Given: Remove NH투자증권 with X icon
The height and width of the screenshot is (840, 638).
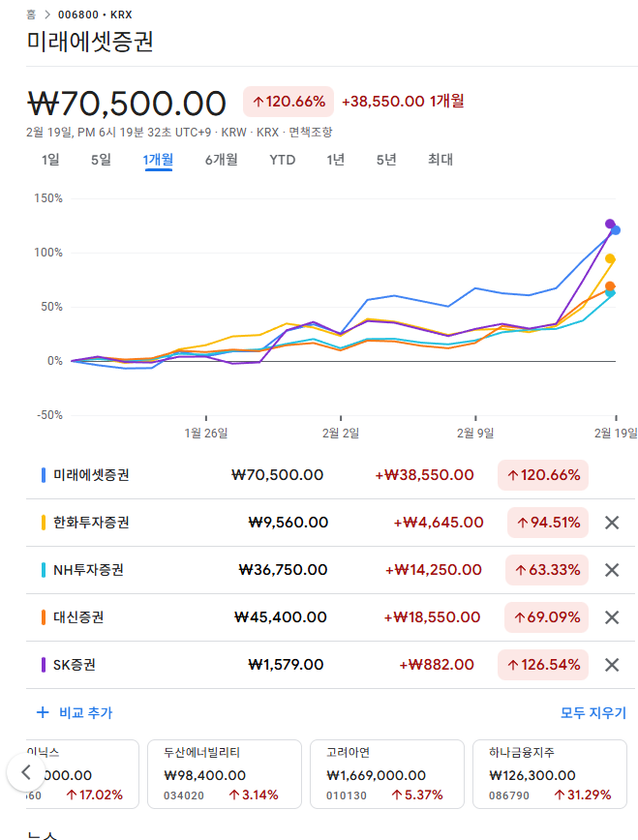Looking at the screenshot, I should (x=611, y=570).
